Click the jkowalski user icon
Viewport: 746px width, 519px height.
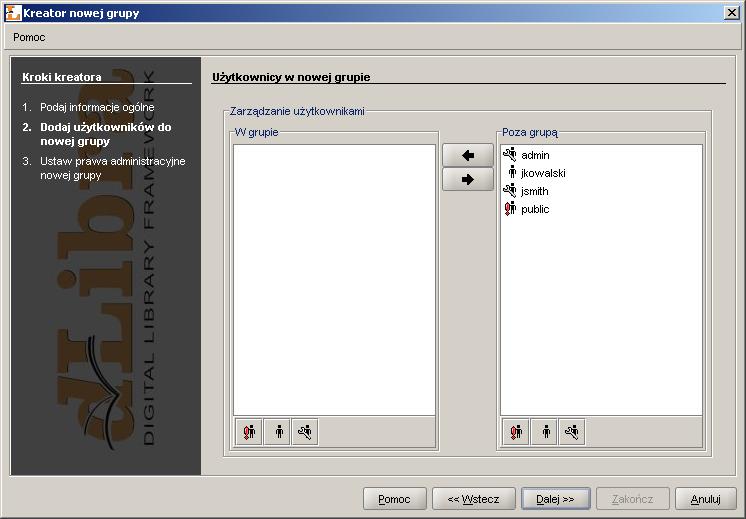512,173
